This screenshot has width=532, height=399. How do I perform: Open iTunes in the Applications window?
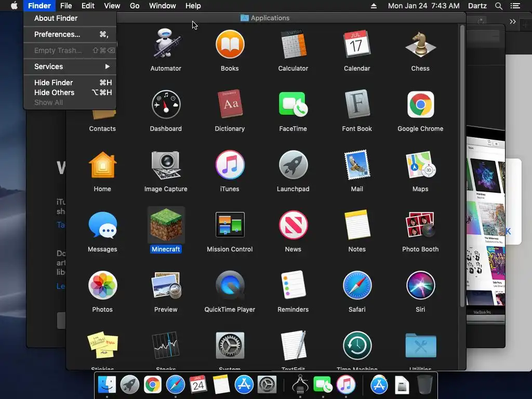tap(230, 165)
